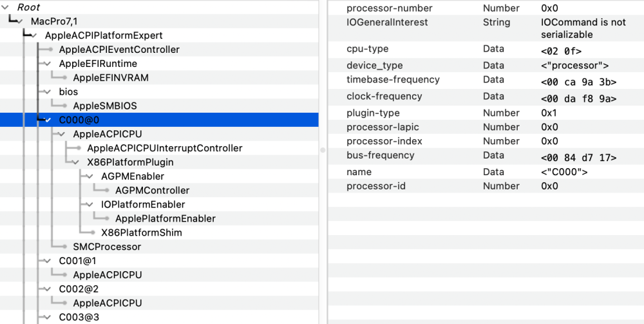Screen dimensions: 644x324
Task: Click the Root tree label
Action: click(x=28, y=7)
